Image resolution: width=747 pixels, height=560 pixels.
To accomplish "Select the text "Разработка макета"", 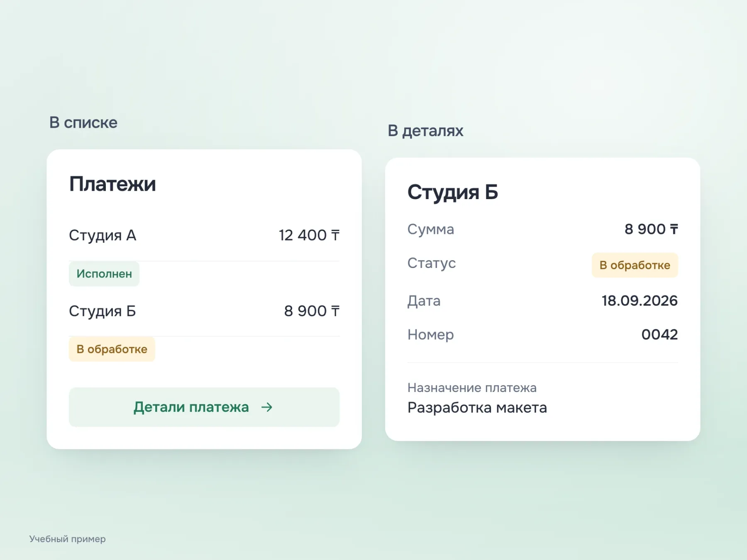I will (x=477, y=407).
